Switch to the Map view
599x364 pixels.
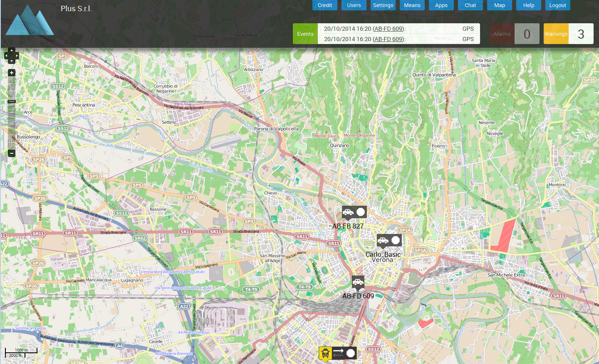(500, 5)
